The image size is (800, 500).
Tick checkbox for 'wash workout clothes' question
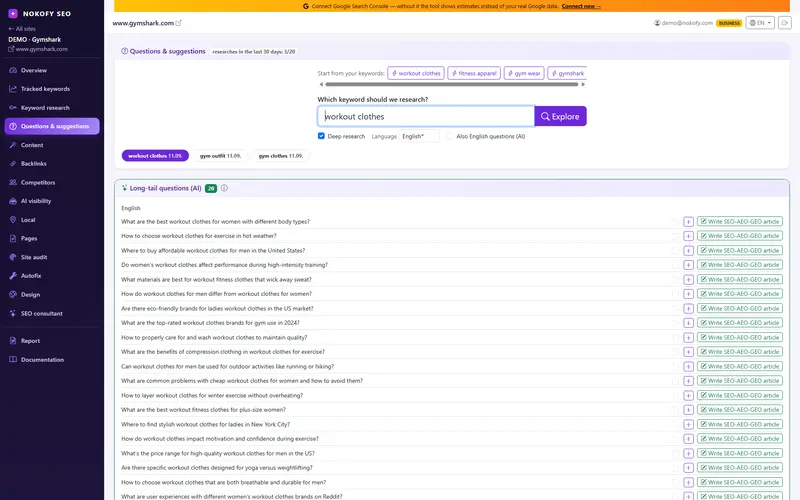coord(675,338)
